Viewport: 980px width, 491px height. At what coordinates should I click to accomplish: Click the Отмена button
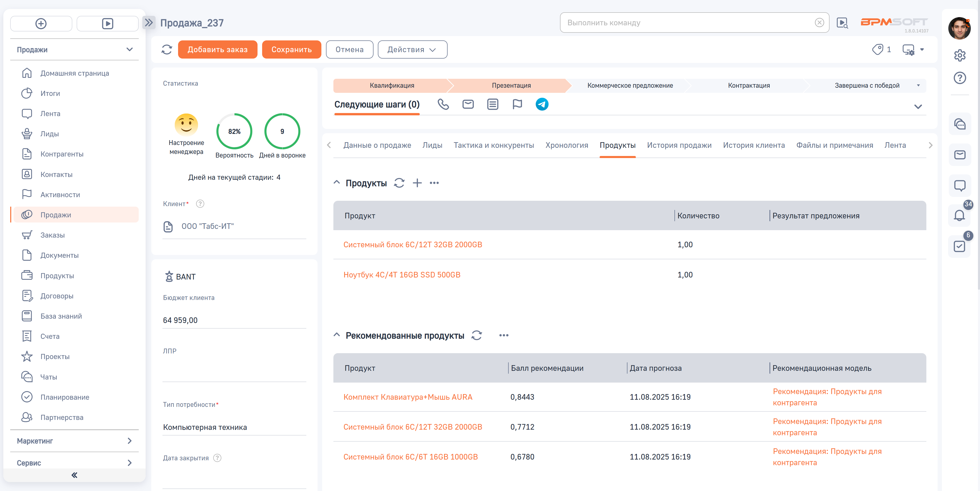(349, 50)
